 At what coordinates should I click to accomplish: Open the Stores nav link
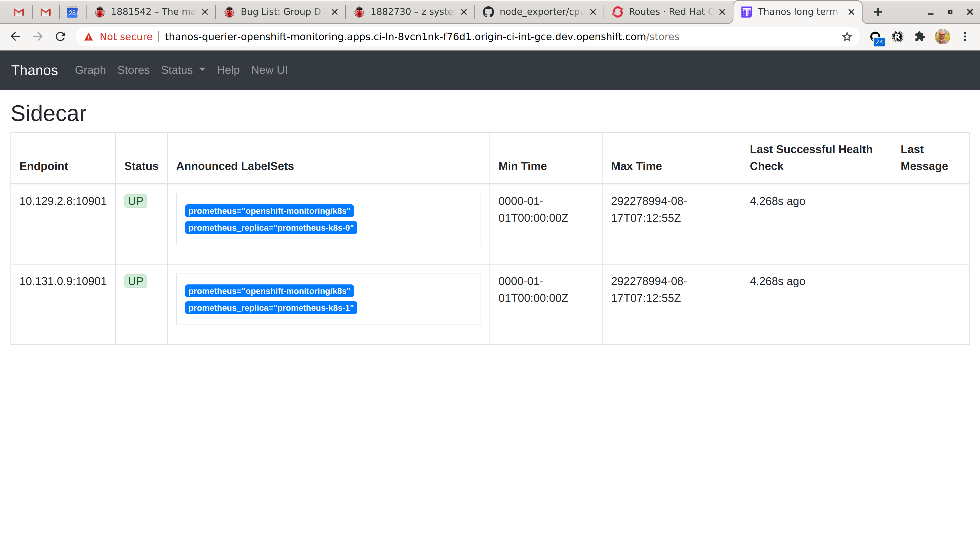point(133,70)
